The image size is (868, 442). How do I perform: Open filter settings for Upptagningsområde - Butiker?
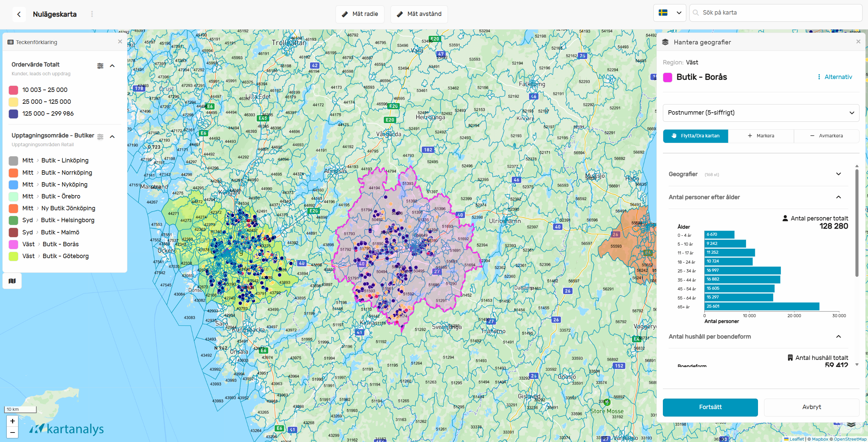click(100, 137)
